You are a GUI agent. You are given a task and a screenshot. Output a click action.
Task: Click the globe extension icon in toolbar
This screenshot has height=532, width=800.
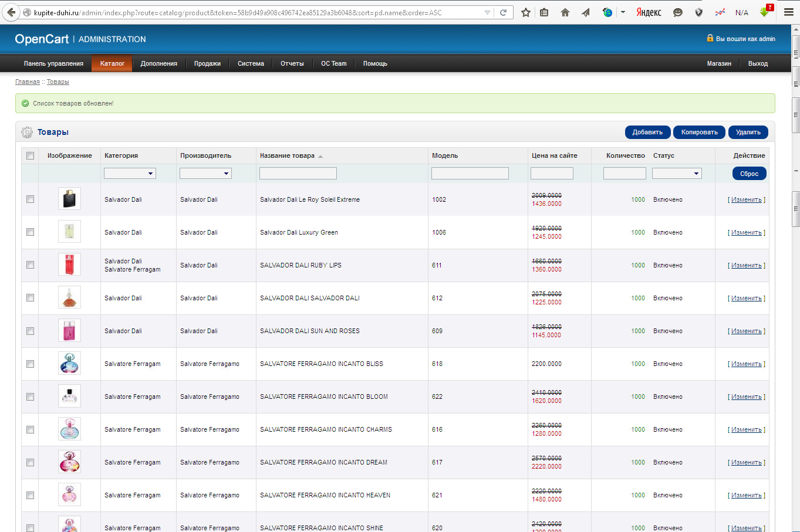607,12
